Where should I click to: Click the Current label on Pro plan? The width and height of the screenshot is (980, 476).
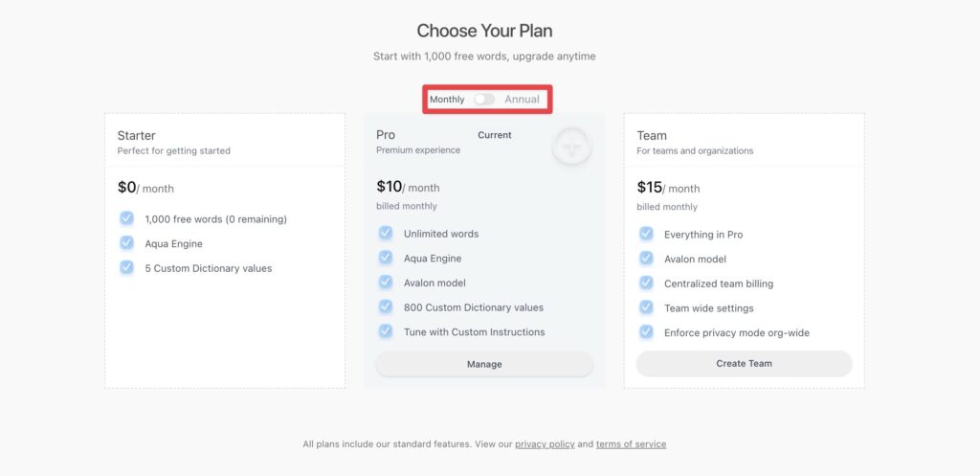click(495, 135)
